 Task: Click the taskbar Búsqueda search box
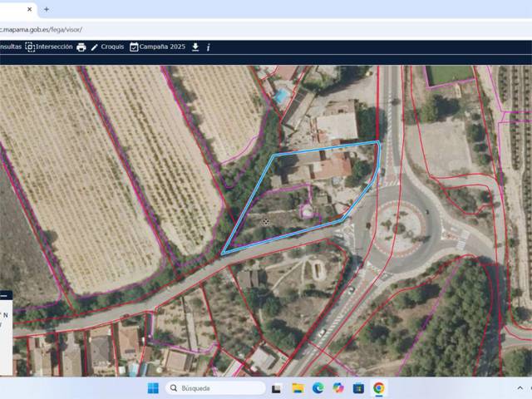tap(214, 388)
